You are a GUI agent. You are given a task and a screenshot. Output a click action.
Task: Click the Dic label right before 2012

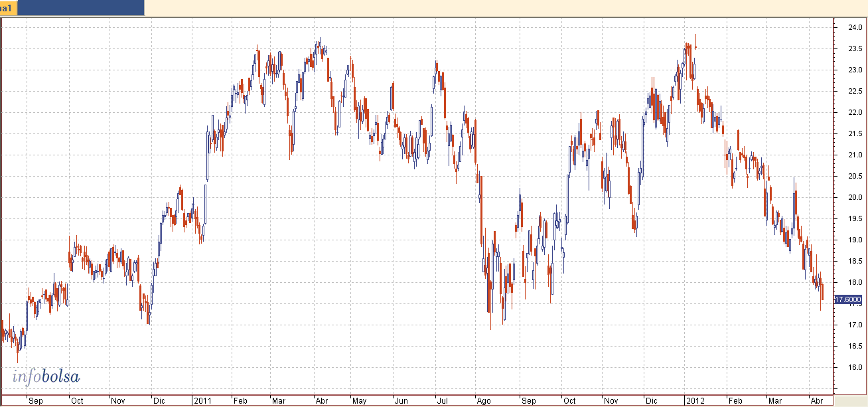click(x=652, y=401)
